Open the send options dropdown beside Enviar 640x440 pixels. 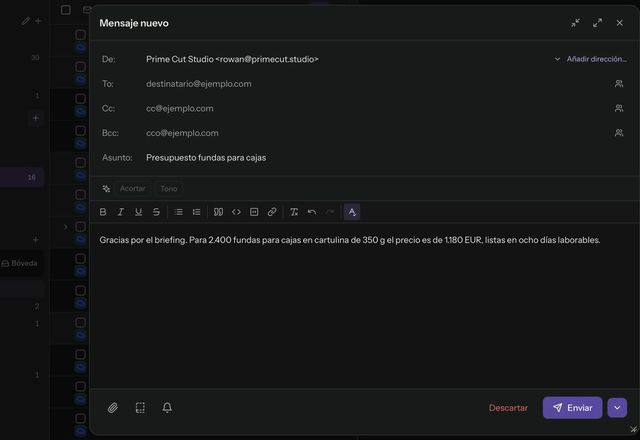pos(617,408)
